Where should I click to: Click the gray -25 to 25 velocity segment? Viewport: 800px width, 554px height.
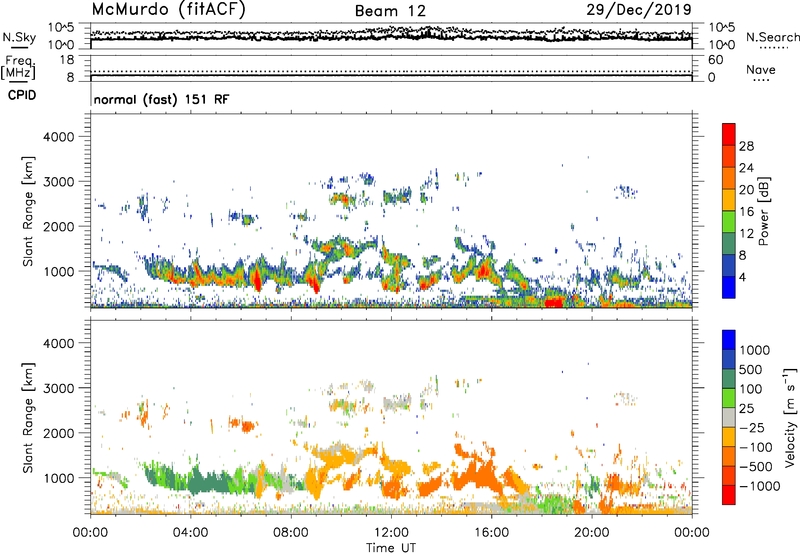point(729,417)
